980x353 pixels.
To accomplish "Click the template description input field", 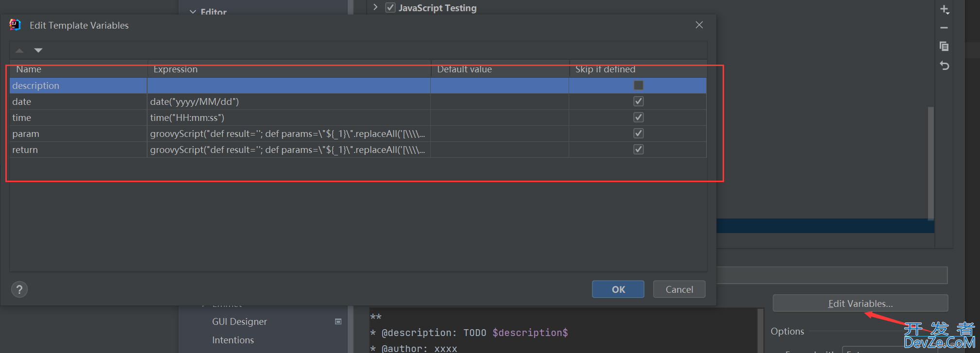I will tap(832, 275).
